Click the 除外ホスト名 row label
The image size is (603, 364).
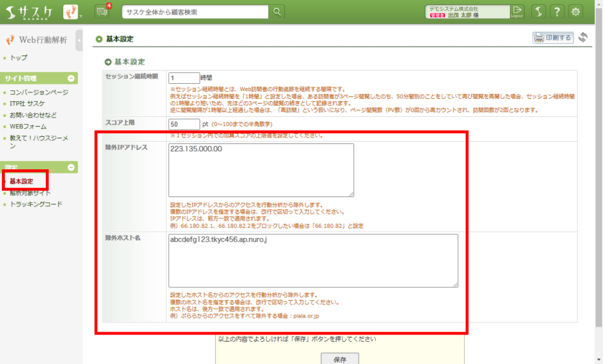123,238
